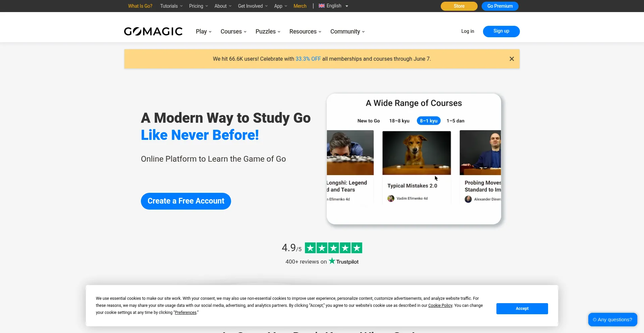Click the 33.3% OFF link
Image resolution: width=644 pixels, height=333 pixels.
(308, 59)
